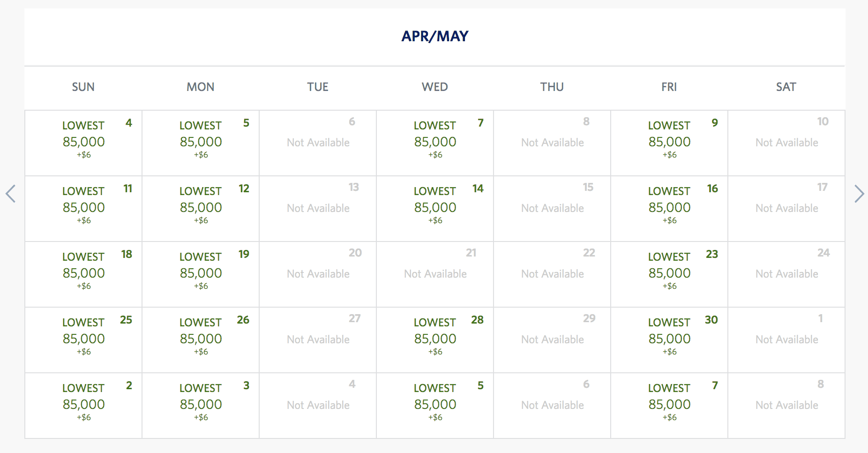Select the lowest fare for Monday April 5
The height and width of the screenshot is (453, 868).
(201, 143)
